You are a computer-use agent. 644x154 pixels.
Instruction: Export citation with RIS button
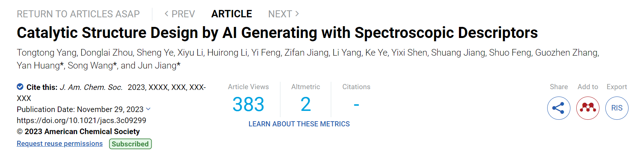(x=617, y=108)
